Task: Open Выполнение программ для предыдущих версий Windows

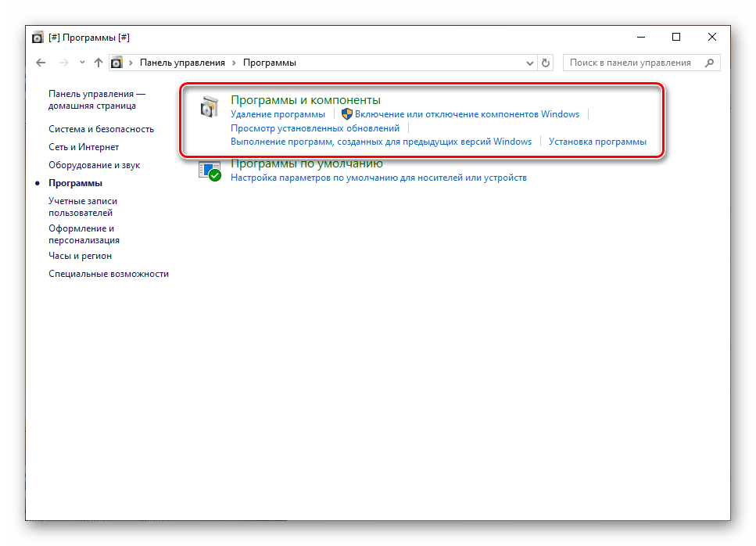Action: tap(381, 142)
